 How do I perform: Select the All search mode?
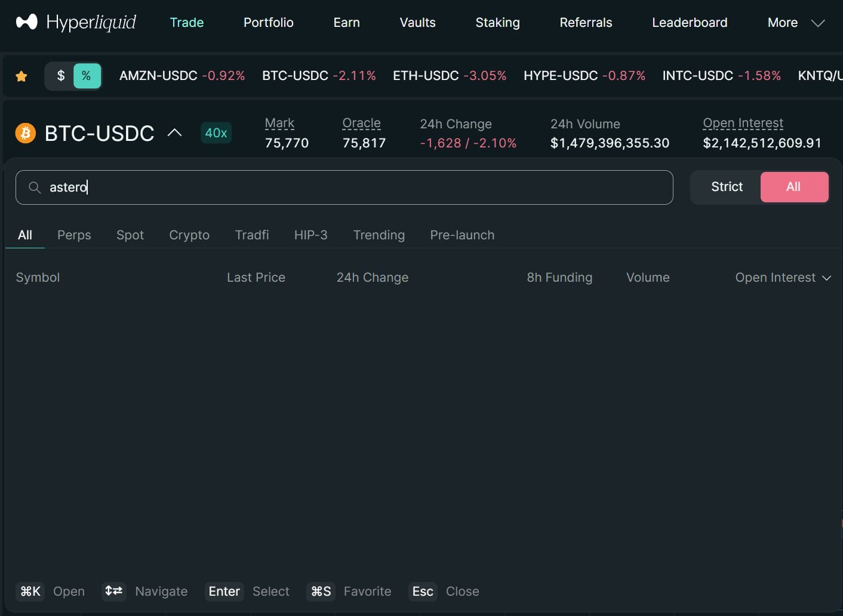pos(793,187)
